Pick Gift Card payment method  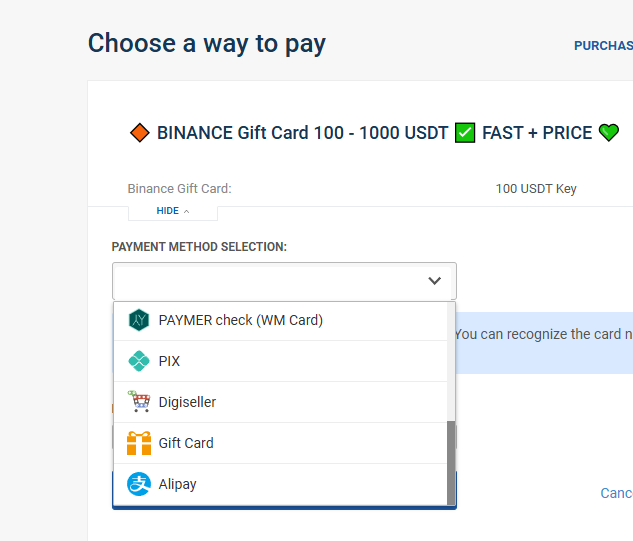186,443
